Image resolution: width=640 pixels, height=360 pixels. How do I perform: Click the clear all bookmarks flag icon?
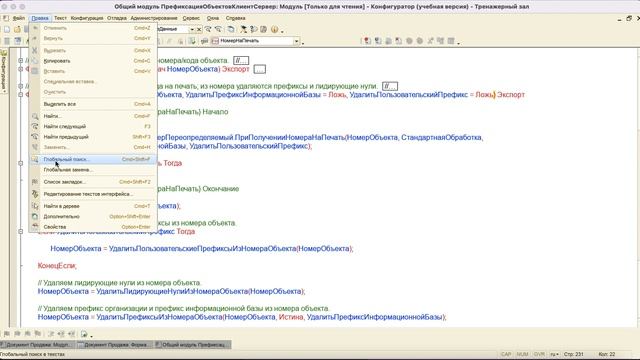tap(38, 334)
